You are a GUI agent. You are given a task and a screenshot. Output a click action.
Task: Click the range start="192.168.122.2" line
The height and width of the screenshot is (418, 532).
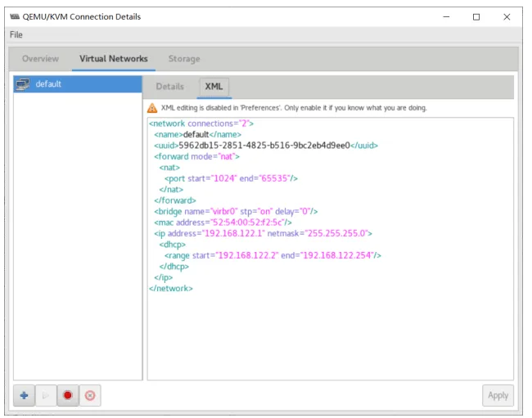[273, 255]
